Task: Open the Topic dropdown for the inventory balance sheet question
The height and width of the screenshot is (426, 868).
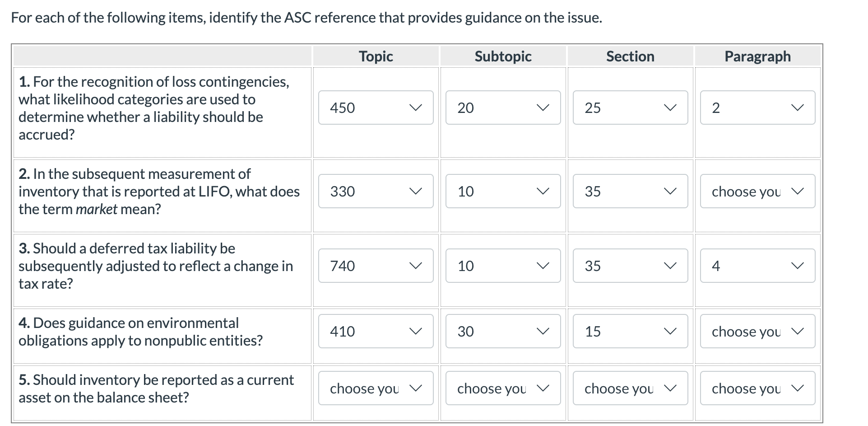Action: (375, 388)
